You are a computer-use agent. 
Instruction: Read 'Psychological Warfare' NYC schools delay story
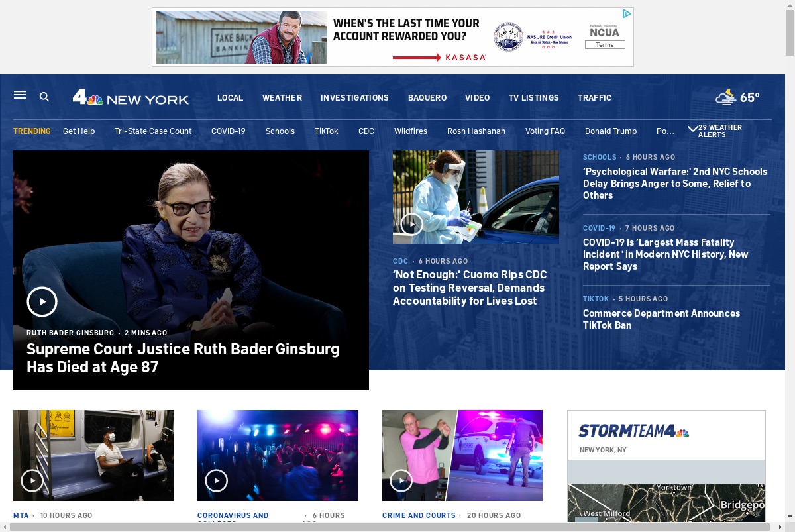click(x=675, y=183)
